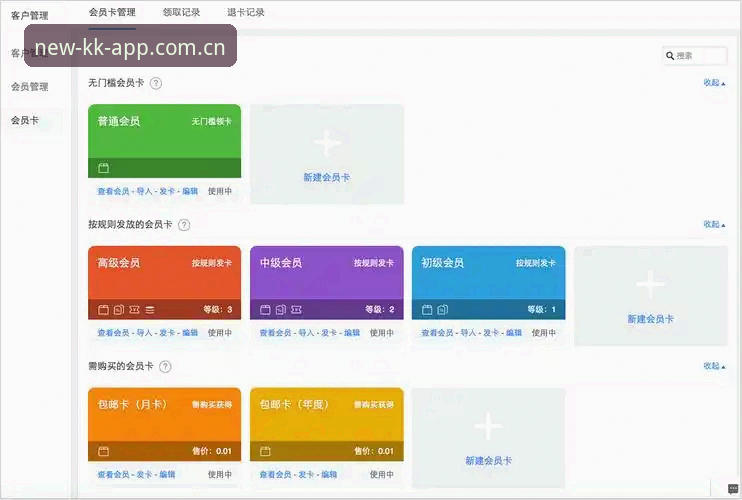Click 等级: 3 on 高级会员 card
Viewport: 742px width, 500px height.
(x=218, y=310)
